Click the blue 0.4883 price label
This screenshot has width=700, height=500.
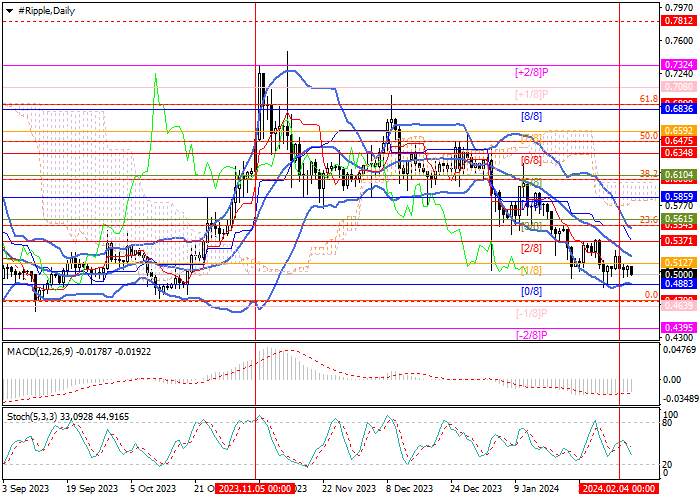[x=679, y=283]
